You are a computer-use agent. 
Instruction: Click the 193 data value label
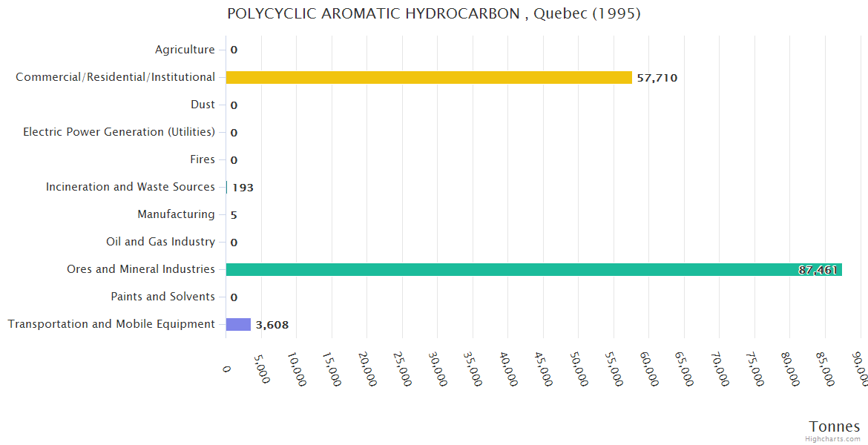click(x=243, y=188)
